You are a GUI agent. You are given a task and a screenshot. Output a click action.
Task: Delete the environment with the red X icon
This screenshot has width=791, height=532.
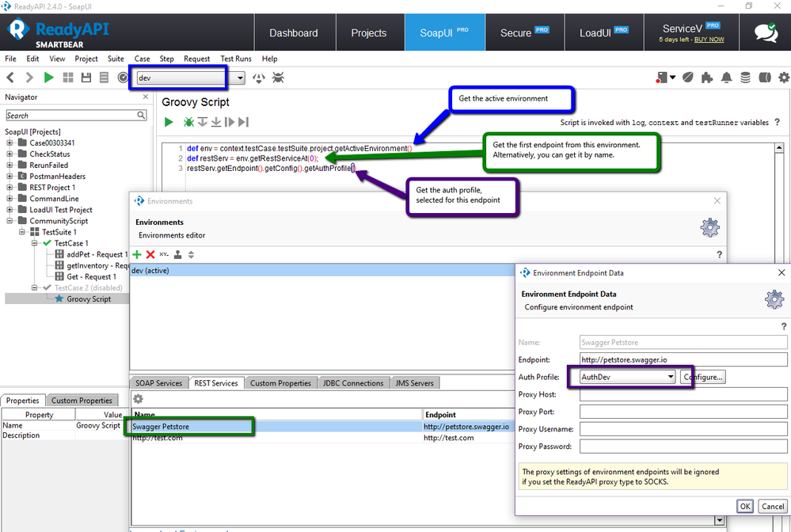coord(150,254)
